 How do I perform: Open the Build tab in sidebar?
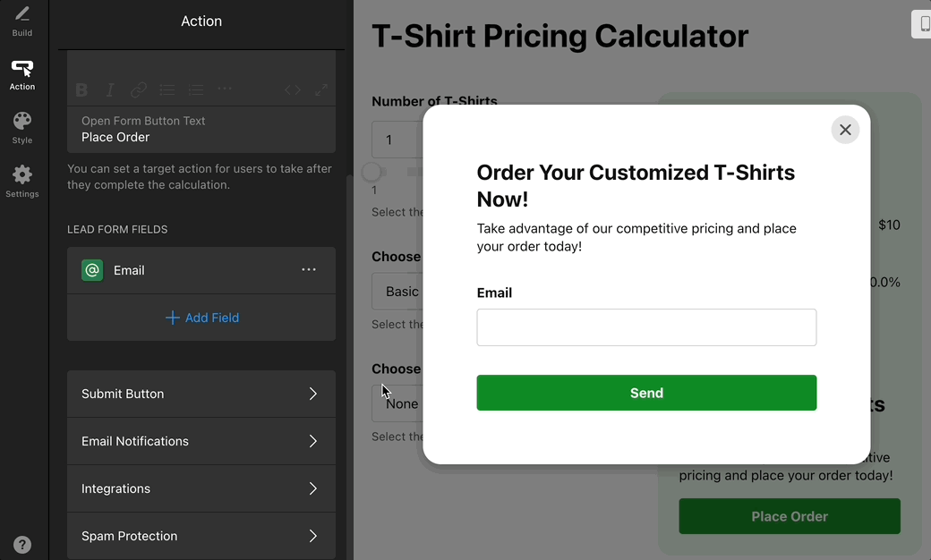pyautogui.click(x=22, y=21)
